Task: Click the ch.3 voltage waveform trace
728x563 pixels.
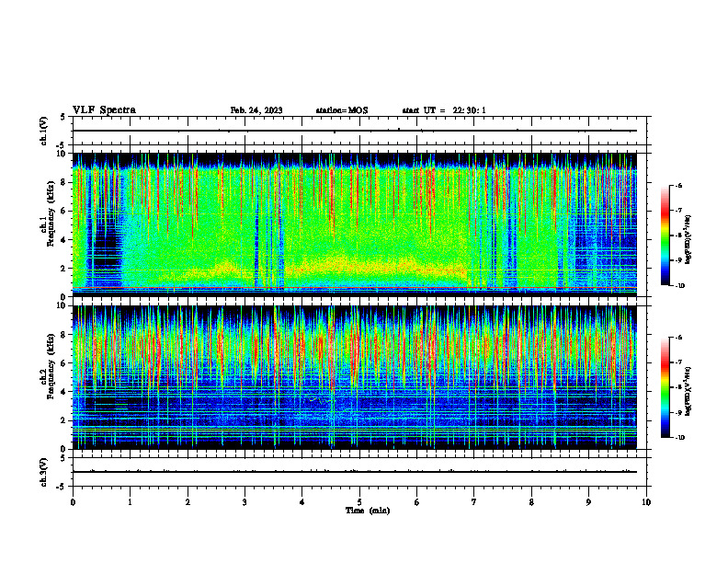Action: click(x=355, y=472)
